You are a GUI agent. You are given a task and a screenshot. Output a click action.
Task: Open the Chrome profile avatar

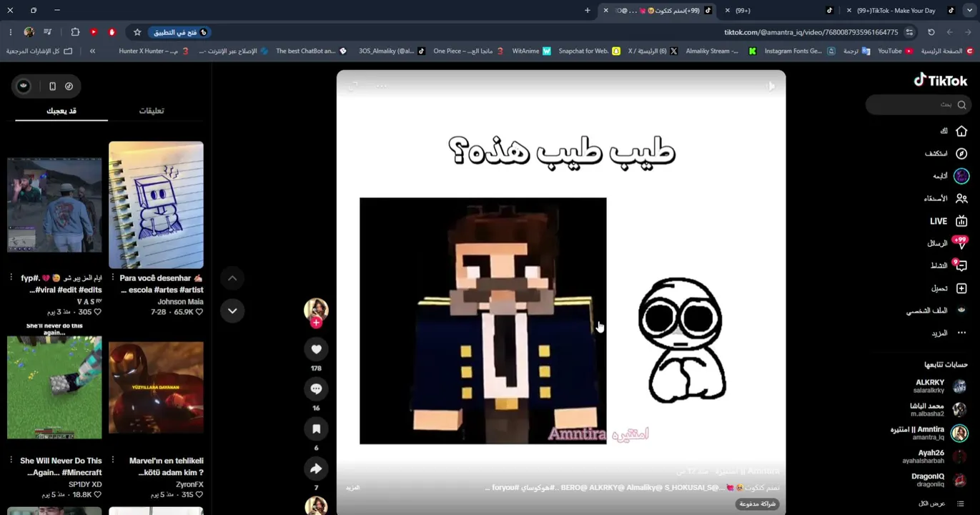tap(29, 32)
